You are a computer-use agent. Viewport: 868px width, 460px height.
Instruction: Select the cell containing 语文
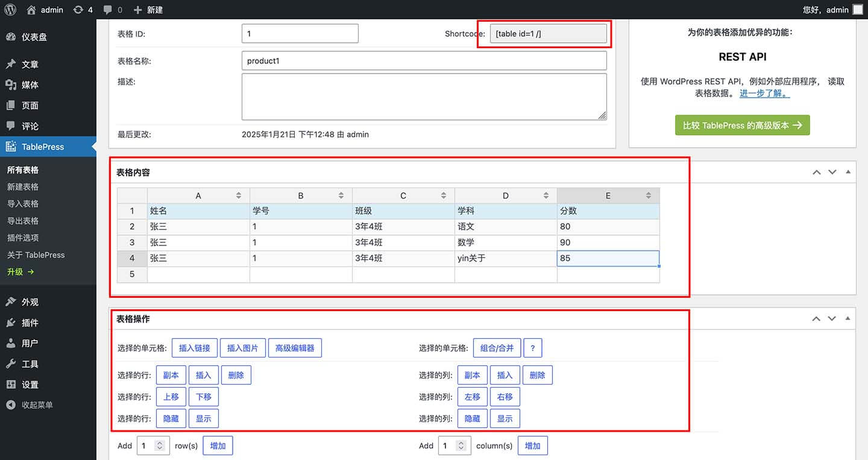506,227
